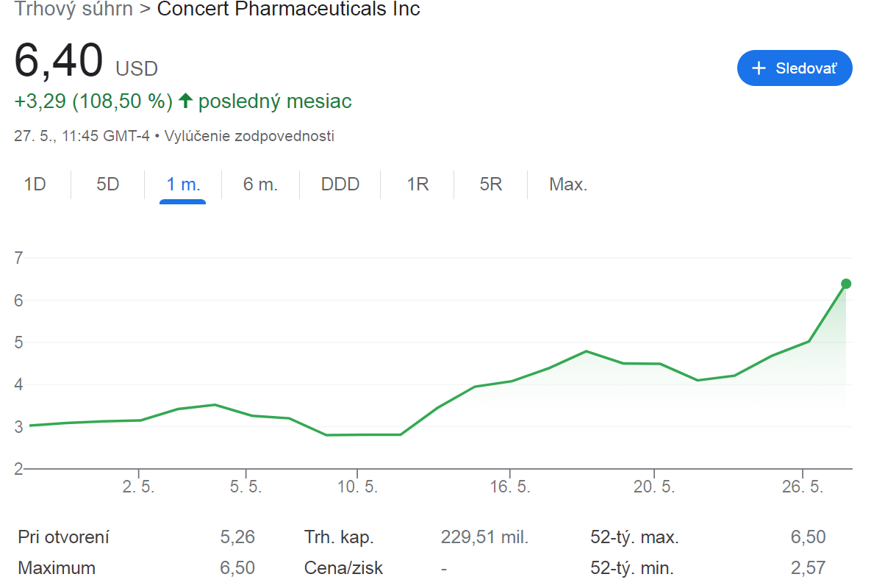Select the 5D time range tab
Viewport: 896px width, 588px height.
(108, 184)
